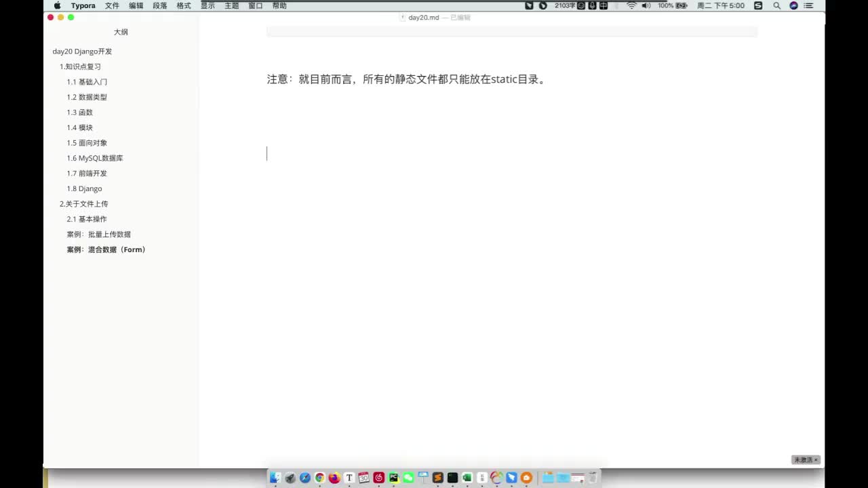Jump to 1.2 数据类型 in outline

(x=87, y=97)
